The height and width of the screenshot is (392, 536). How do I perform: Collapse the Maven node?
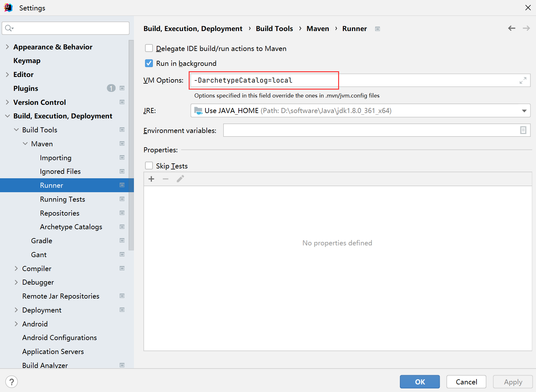pyautogui.click(x=25, y=144)
